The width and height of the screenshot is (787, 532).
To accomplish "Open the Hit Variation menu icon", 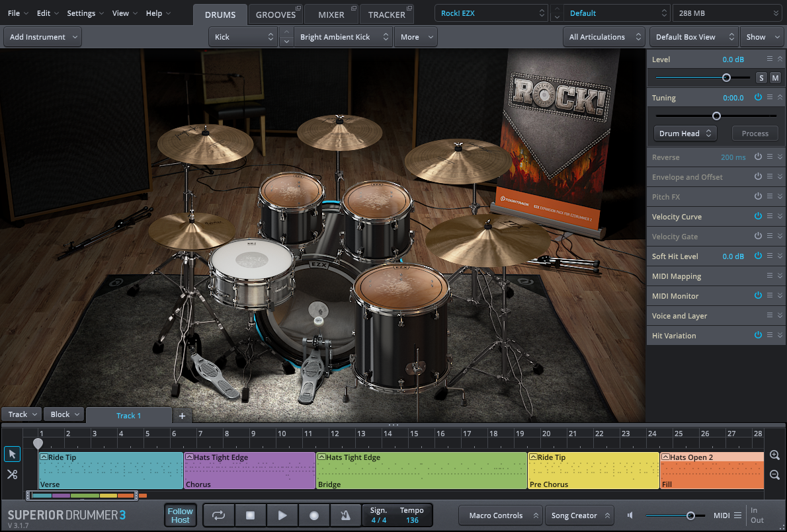I will click(769, 335).
